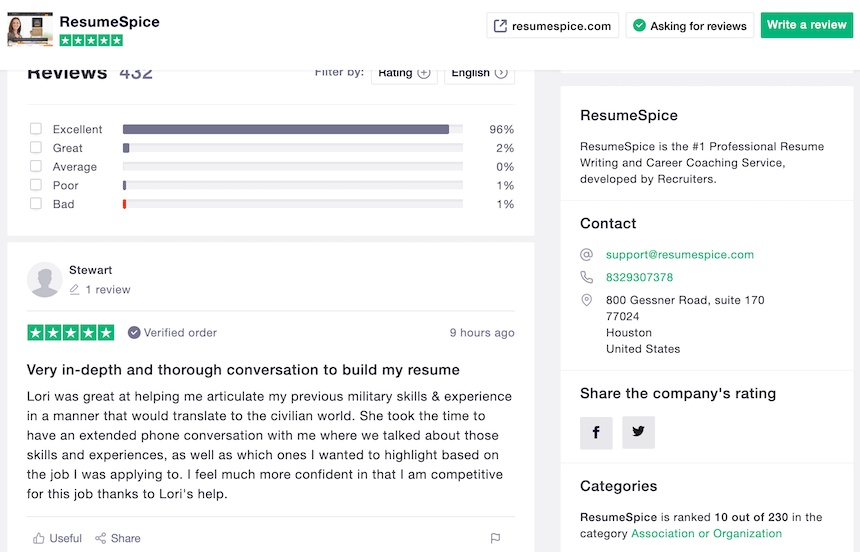Open the Asking for reviews info

[689, 26]
